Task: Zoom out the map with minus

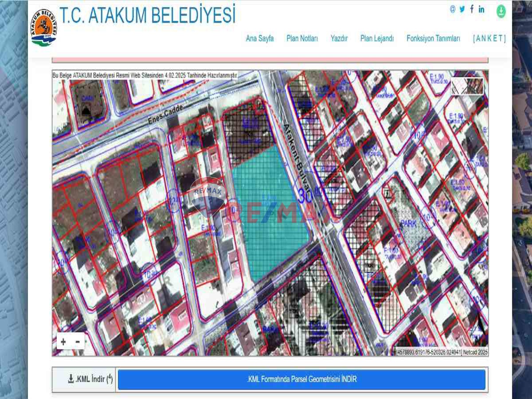Action: (78, 341)
